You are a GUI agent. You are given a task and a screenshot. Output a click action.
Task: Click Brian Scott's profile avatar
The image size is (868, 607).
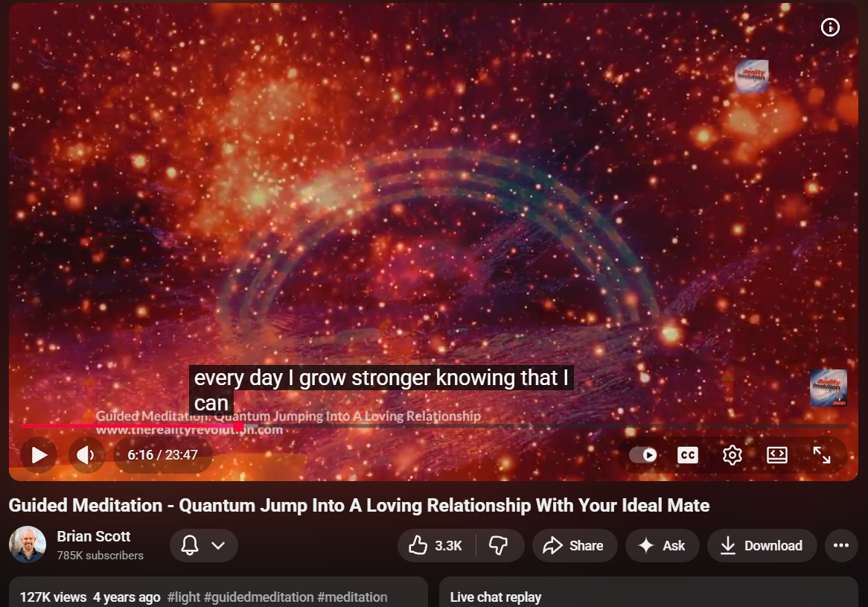coord(28,545)
